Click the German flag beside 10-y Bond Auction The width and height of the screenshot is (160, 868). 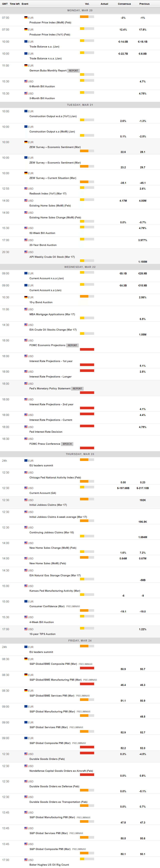click(26, 297)
